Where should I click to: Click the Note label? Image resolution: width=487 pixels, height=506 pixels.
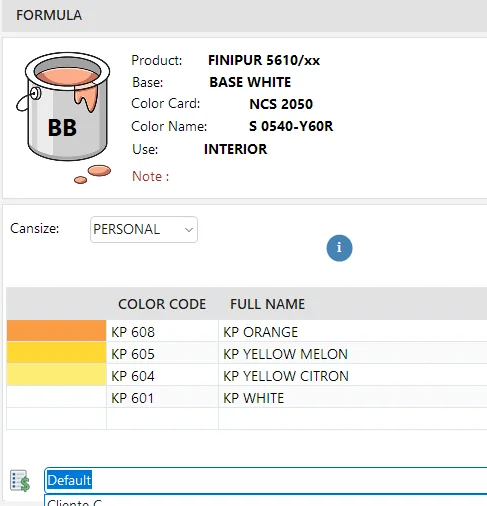point(150,176)
